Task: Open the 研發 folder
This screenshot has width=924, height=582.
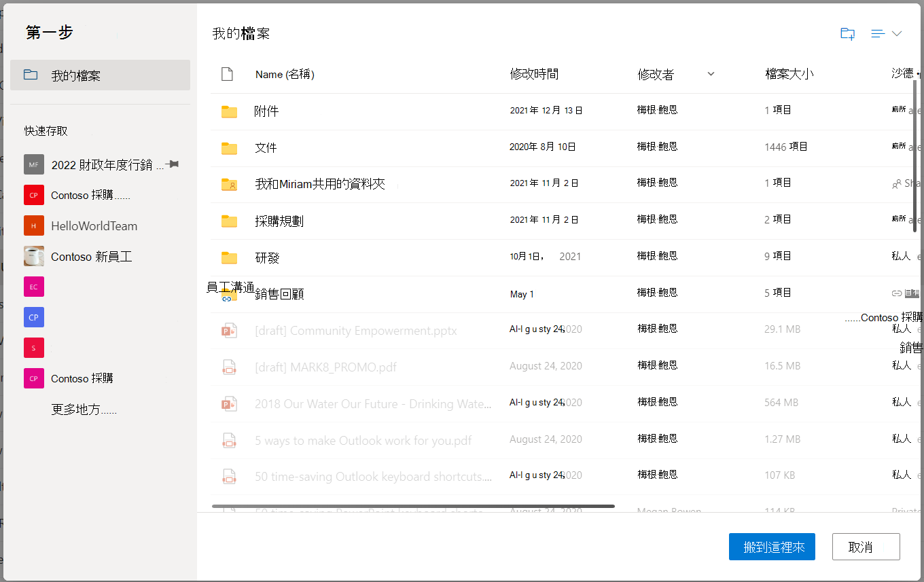Action: [267, 257]
